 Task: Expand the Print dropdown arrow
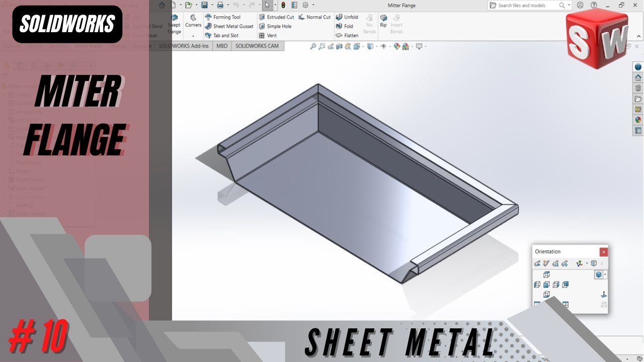click(227, 5)
